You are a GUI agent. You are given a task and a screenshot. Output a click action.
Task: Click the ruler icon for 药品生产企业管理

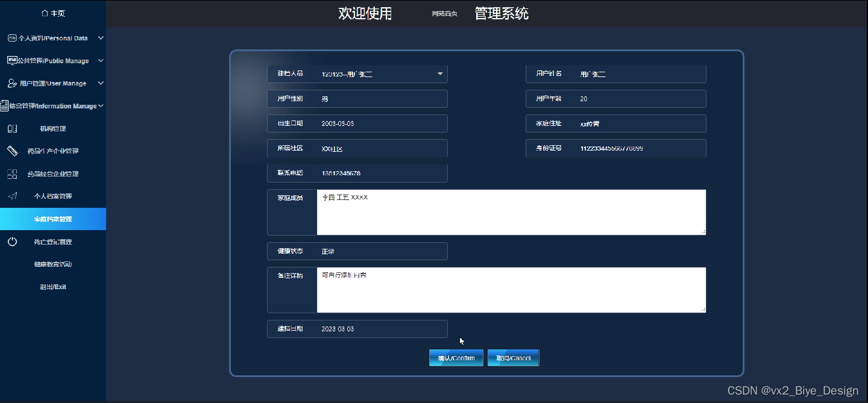coord(12,151)
